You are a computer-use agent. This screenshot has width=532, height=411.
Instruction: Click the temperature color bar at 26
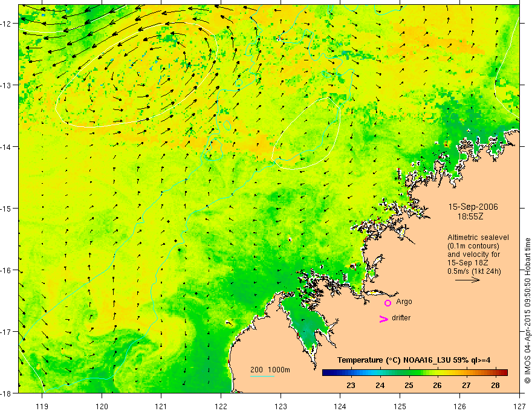(x=437, y=372)
